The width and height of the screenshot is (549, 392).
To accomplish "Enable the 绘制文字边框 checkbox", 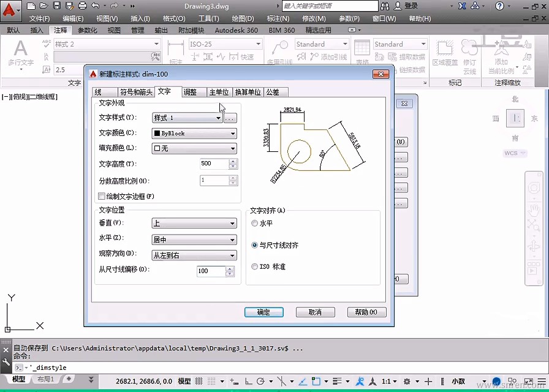I will (x=102, y=196).
